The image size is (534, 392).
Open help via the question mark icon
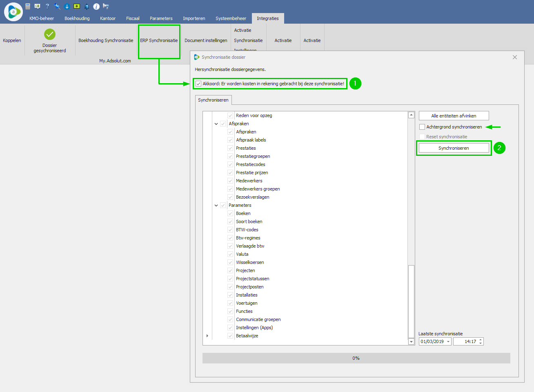[47, 7]
